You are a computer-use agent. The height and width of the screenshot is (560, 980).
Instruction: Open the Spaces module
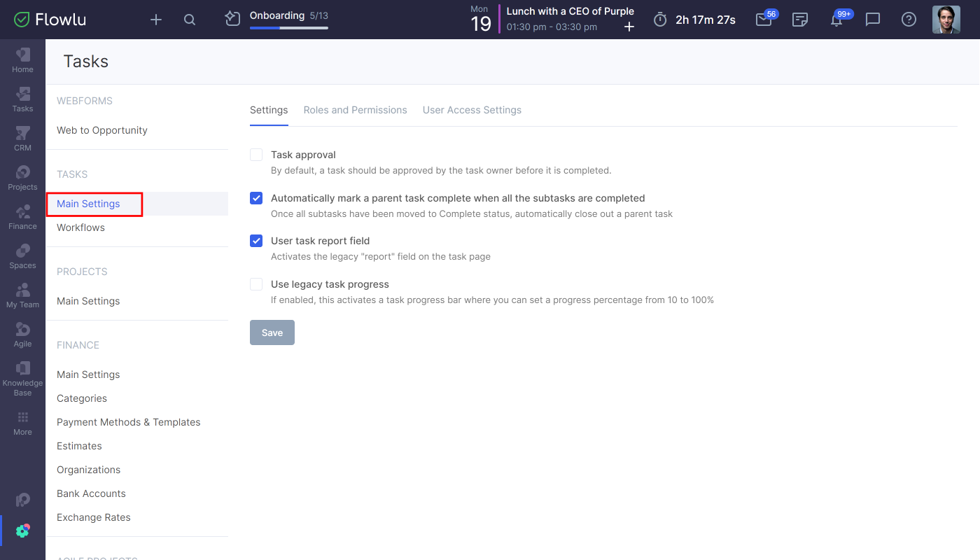coord(22,256)
